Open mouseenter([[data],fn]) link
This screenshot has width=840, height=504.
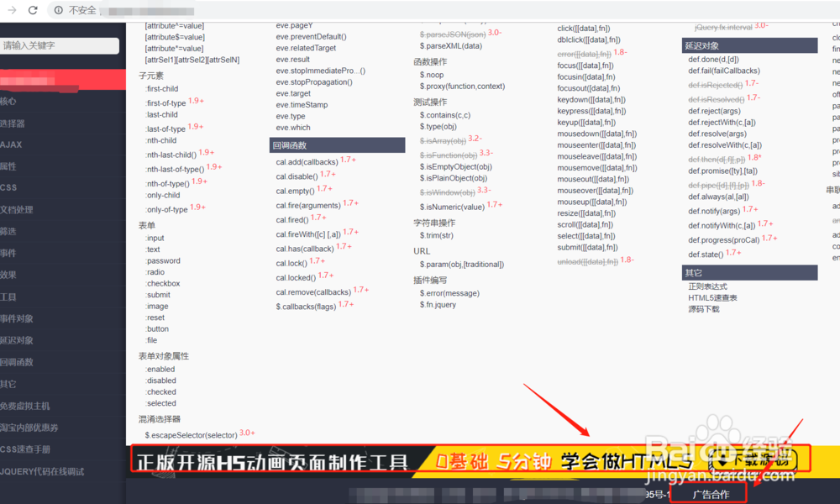pos(596,144)
